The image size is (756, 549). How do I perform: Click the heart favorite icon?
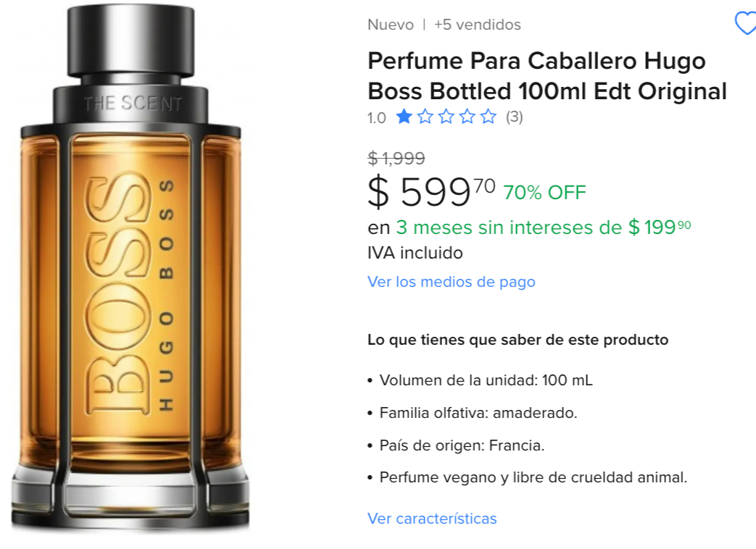pos(745,22)
